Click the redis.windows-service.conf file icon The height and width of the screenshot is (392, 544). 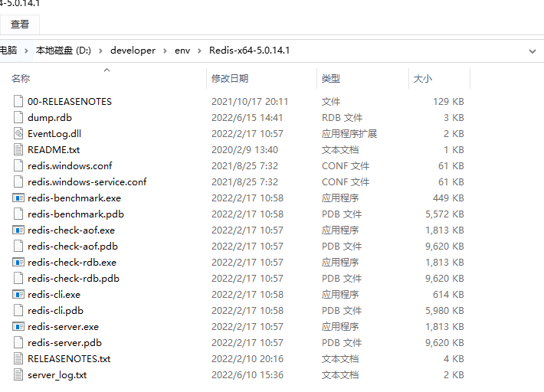pyautogui.click(x=18, y=181)
